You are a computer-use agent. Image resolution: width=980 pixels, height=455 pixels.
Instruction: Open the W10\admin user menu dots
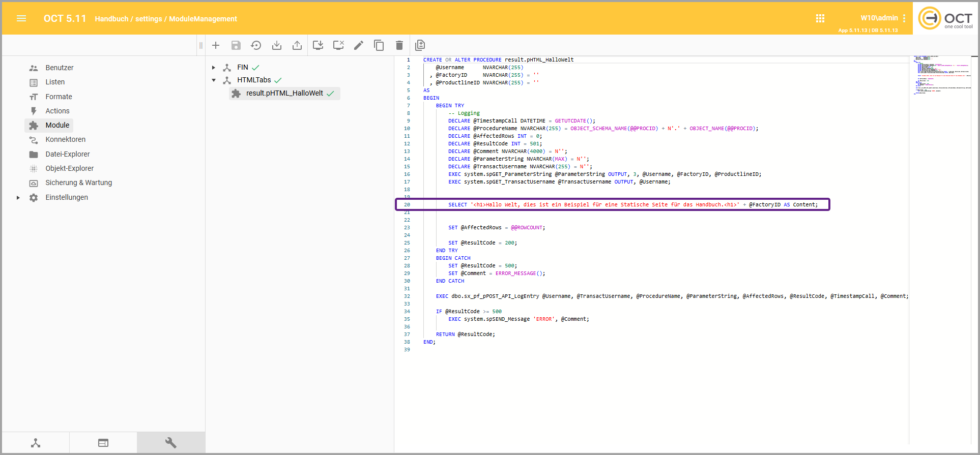pyautogui.click(x=904, y=18)
